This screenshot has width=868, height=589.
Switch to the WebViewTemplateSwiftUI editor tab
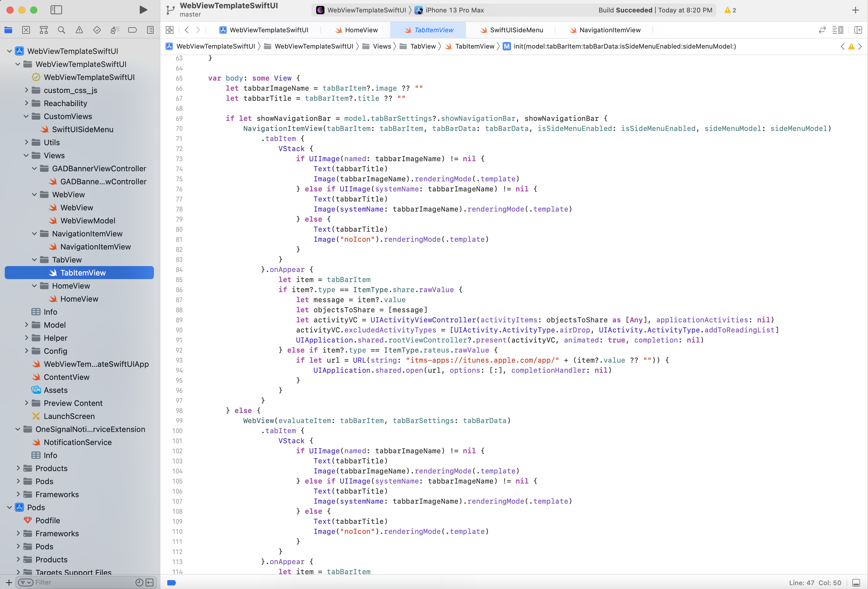pyautogui.click(x=264, y=30)
